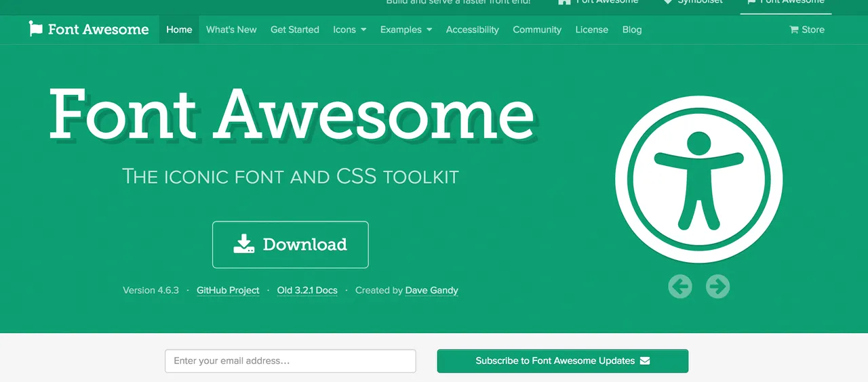The image size is (868, 382).
Task: Expand the Icons dropdown menu
Action: (350, 30)
